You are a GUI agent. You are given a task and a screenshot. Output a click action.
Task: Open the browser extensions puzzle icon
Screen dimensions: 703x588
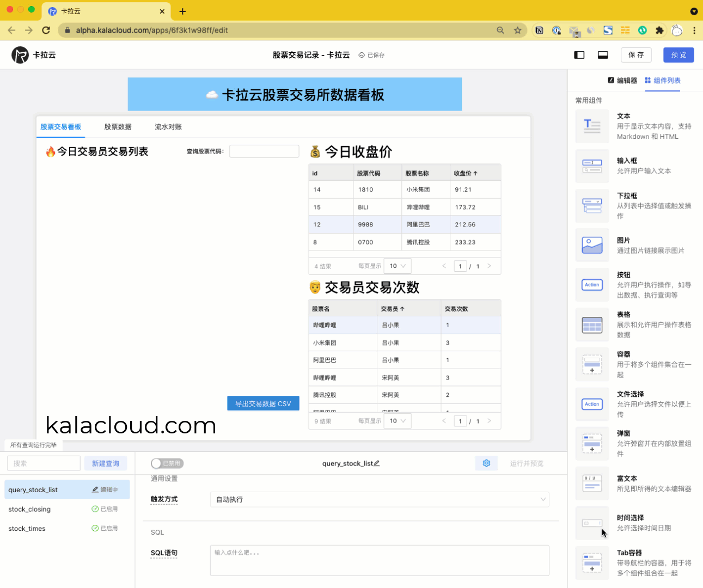point(659,30)
